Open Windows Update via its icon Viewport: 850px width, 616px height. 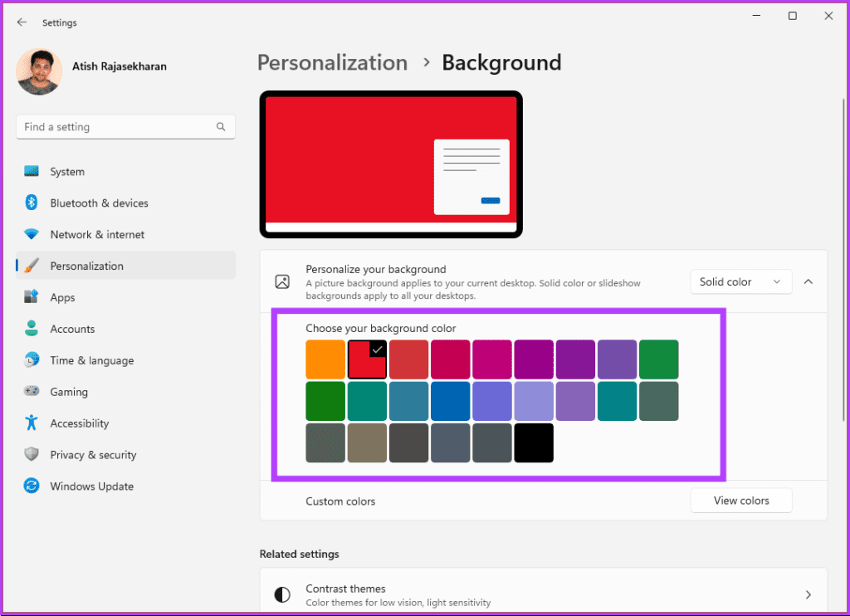click(x=32, y=486)
